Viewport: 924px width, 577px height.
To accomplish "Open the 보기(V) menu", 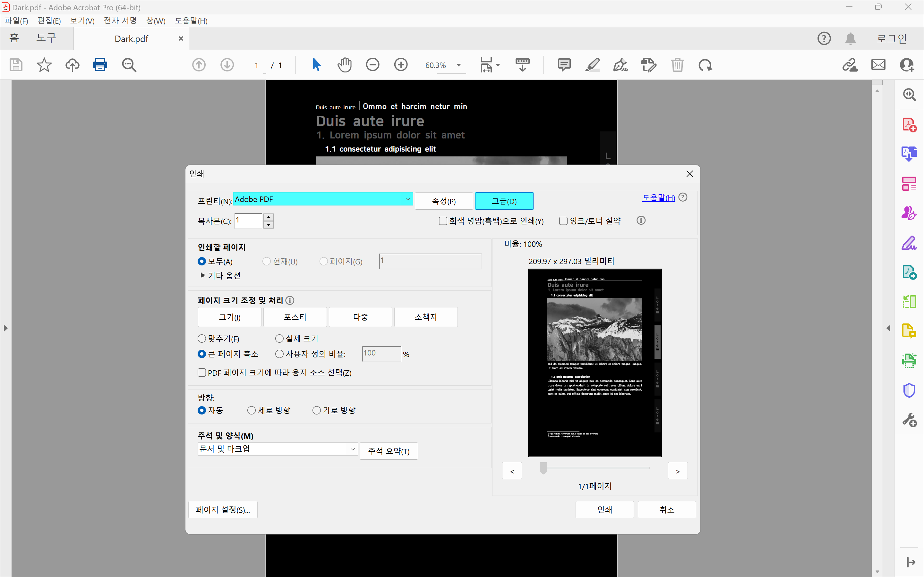I will pos(82,21).
